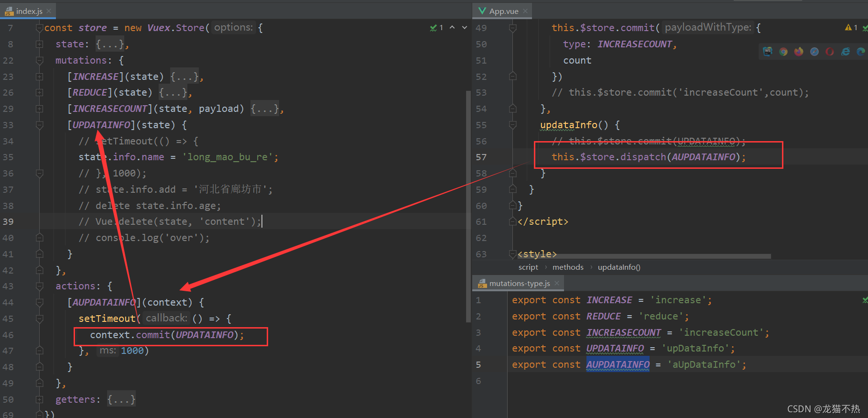Viewport: 868px width, 418px height.
Task: Click the Vue file icon on App.vue tab
Action: pyautogui.click(x=482, y=11)
